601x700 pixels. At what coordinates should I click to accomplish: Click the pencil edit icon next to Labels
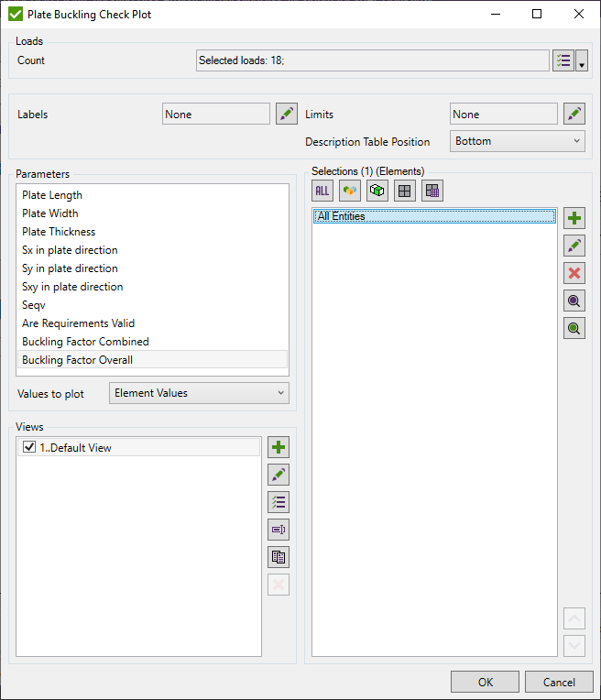click(x=287, y=115)
